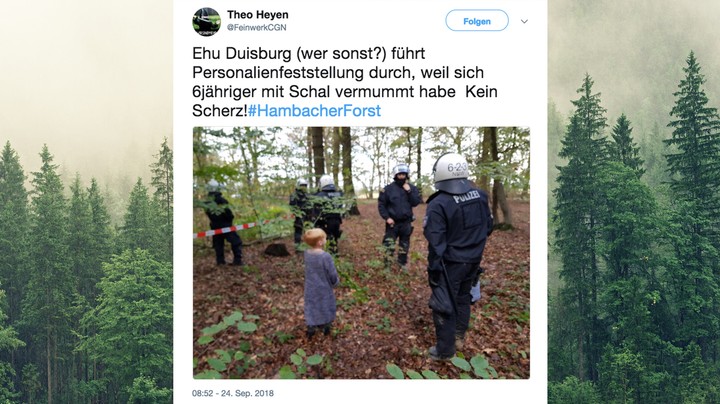Click the timestamp 08:52 - 24. Sep. 2018
This screenshot has height=404, width=720.
pyautogui.click(x=233, y=393)
